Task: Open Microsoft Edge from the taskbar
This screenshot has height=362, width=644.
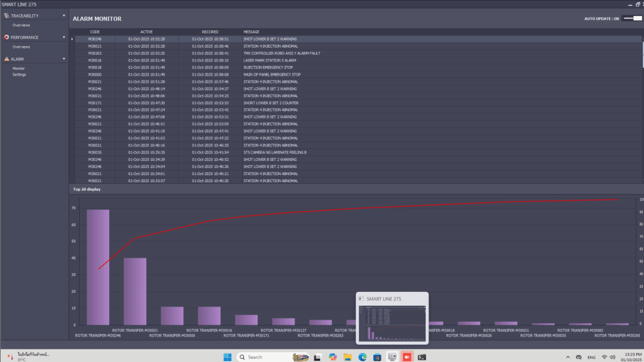Action: [x=363, y=357]
